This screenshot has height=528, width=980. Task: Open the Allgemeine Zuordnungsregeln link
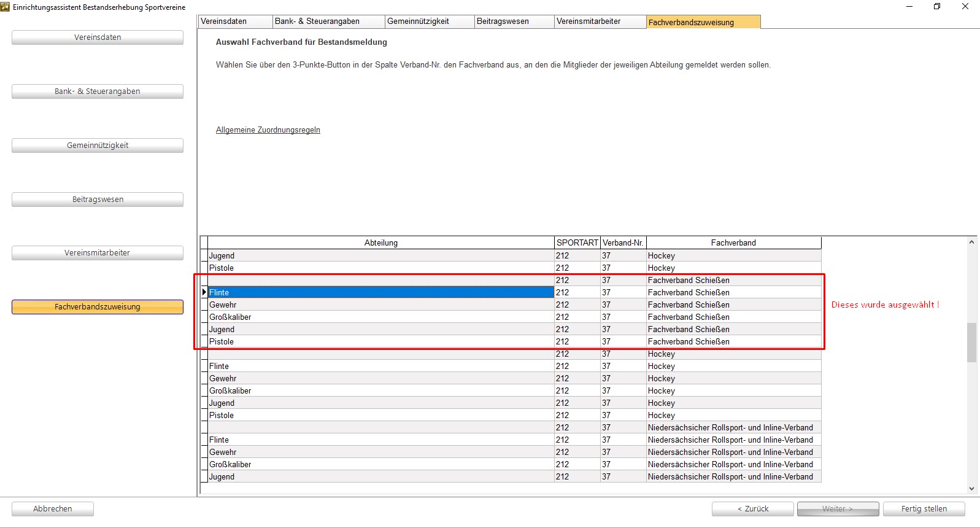pyautogui.click(x=268, y=130)
